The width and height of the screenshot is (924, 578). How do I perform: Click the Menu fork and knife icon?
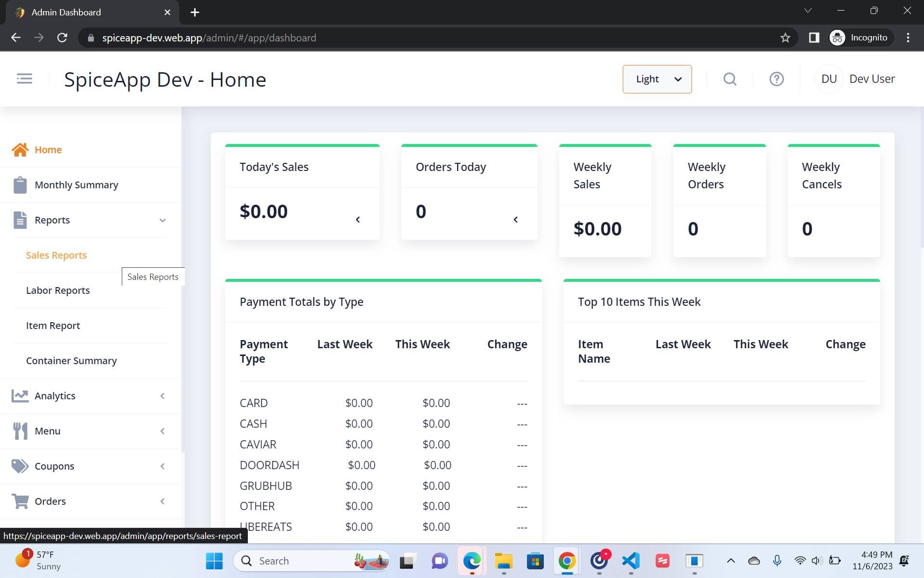point(20,431)
